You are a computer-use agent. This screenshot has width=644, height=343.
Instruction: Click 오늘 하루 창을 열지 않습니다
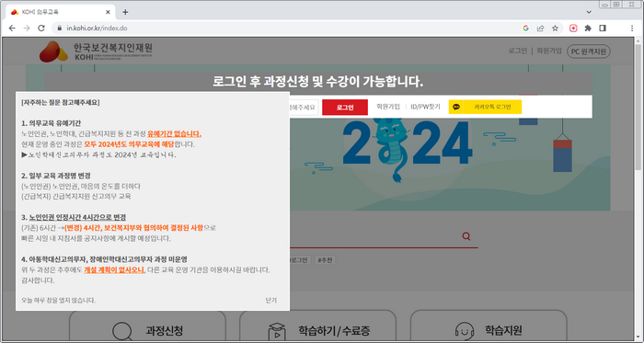click(x=58, y=301)
